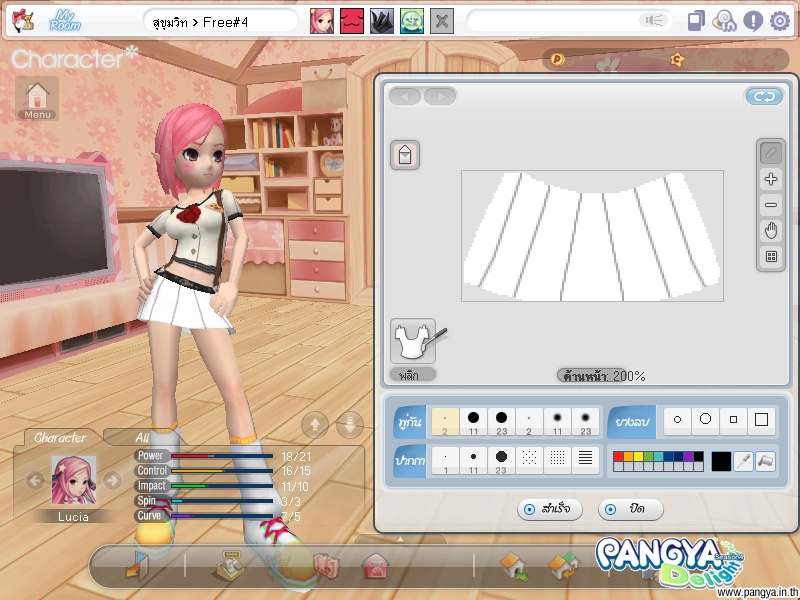Click the cookie currency icon
This screenshot has width=800, height=600.
677,60
